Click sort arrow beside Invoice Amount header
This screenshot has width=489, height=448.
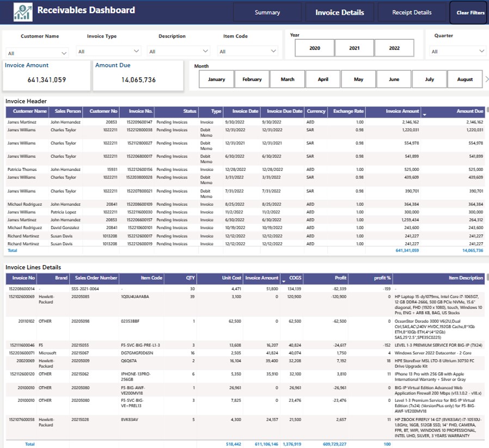click(x=424, y=115)
